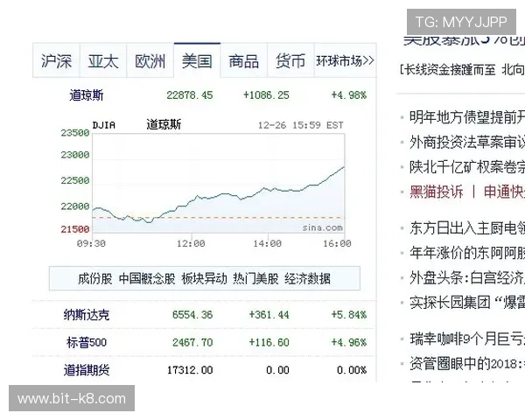Image resolution: width=525 pixels, height=420 pixels.
Task: Click the 道指期货 percent 0.00%
Action: [352, 370]
